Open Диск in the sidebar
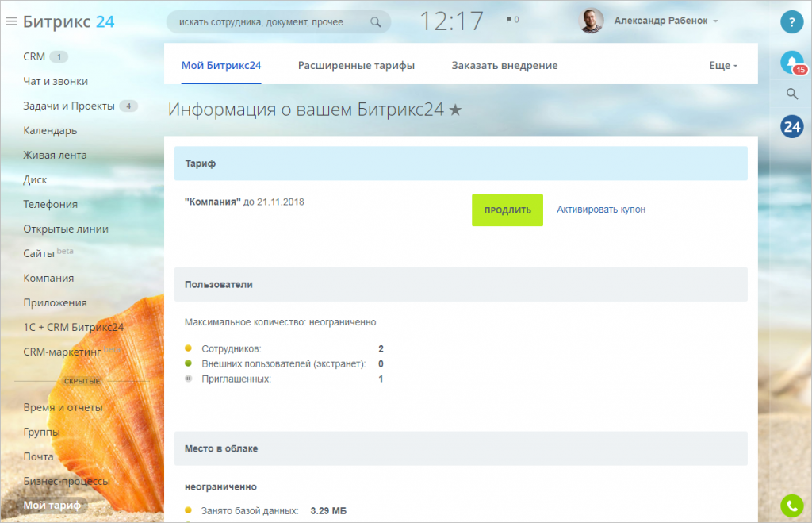The width and height of the screenshot is (812, 523). pos(35,180)
